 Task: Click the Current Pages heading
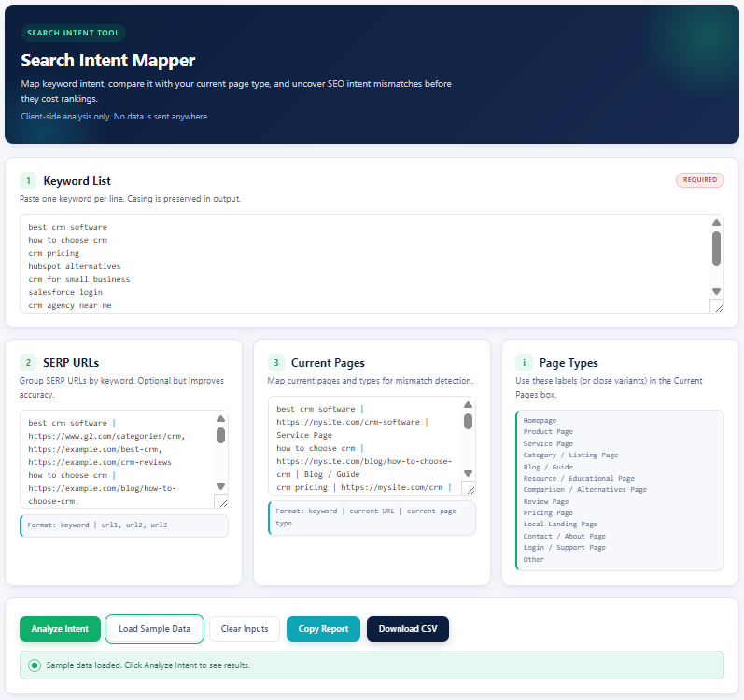pyautogui.click(x=328, y=363)
